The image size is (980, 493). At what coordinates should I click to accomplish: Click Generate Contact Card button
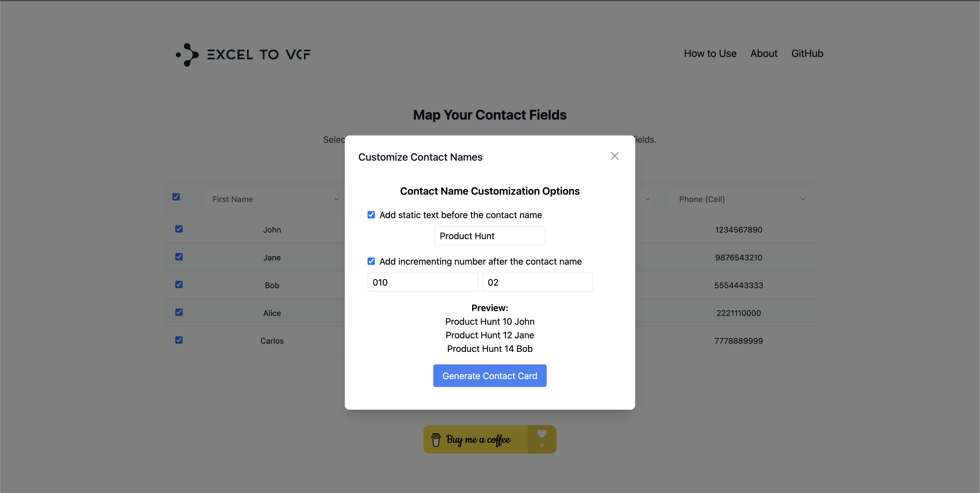(x=490, y=375)
